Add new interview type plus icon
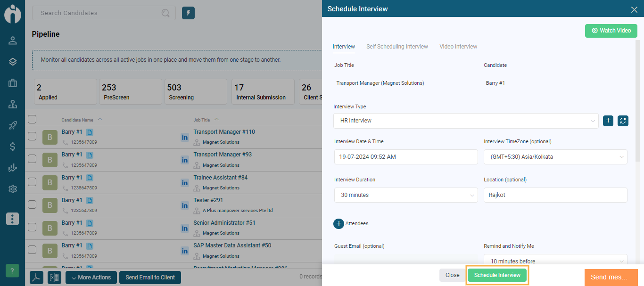This screenshot has height=286, width=644. (608, 121)
